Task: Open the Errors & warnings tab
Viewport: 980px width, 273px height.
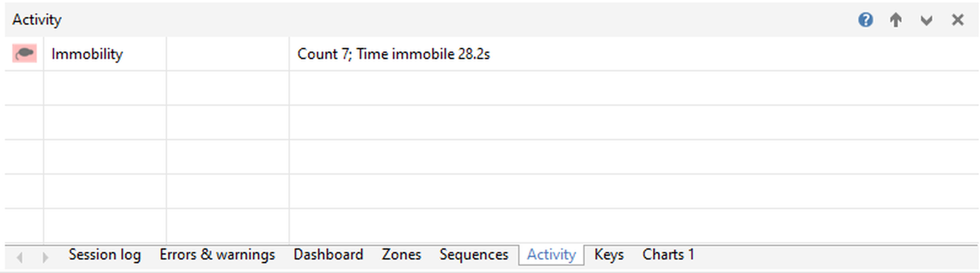Action: [217, 255]
